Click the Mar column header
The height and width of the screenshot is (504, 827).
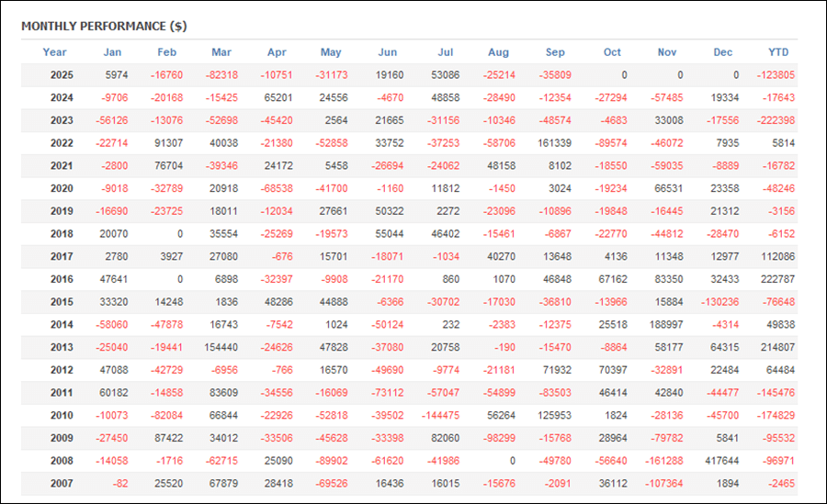point(221,52)
